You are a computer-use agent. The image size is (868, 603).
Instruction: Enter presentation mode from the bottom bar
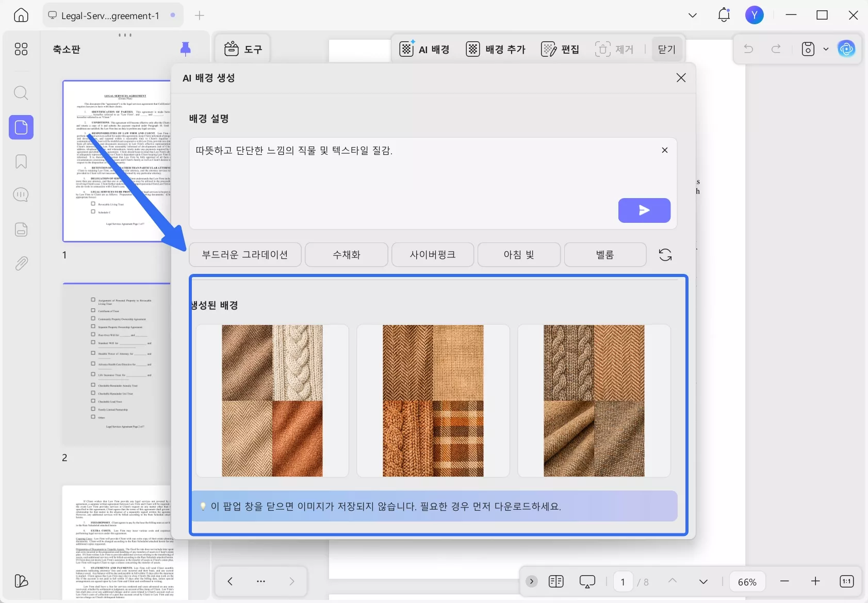pos(587,581)
